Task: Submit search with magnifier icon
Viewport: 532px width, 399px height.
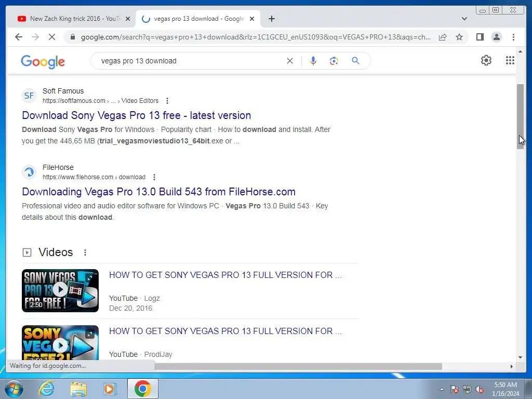Action: 355,61
